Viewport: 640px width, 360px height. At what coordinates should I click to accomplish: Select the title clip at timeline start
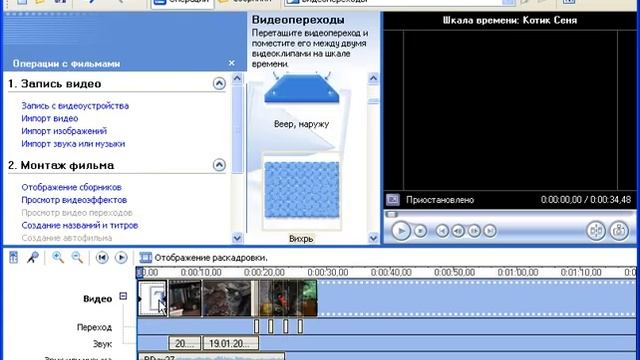(x=153, y=298)
